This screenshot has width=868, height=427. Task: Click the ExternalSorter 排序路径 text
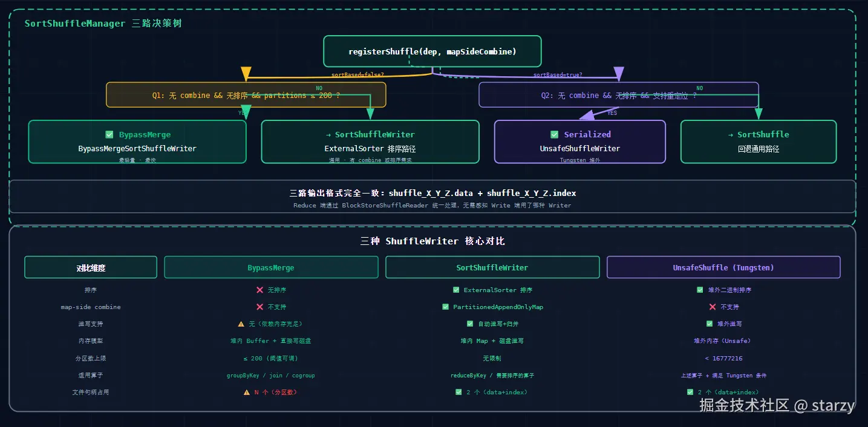(370, 149)
